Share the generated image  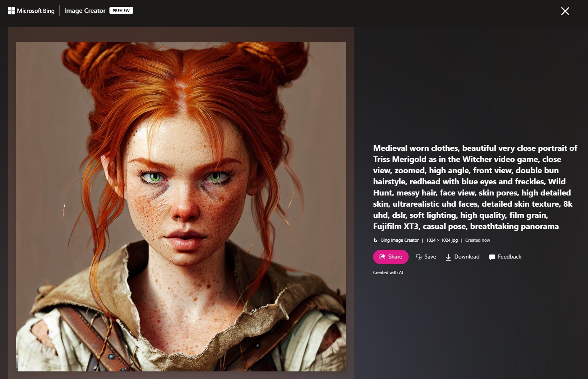coord(391,257)
